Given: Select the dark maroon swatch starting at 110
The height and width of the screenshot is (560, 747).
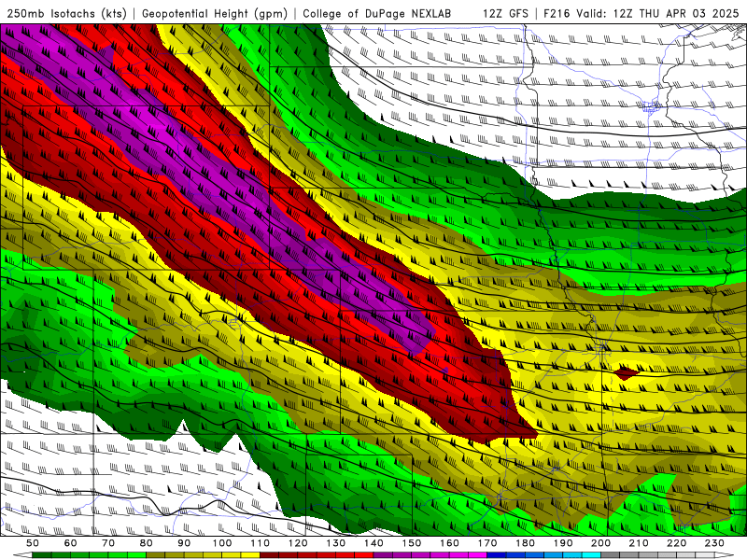Looking at the screenshot, I should pos(269,555).
